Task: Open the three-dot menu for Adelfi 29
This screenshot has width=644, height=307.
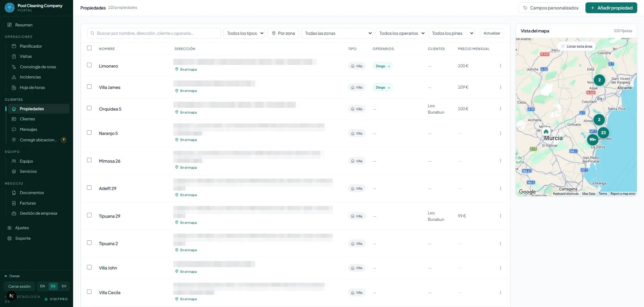Action: pyautogui.click(x=500, y=188)
